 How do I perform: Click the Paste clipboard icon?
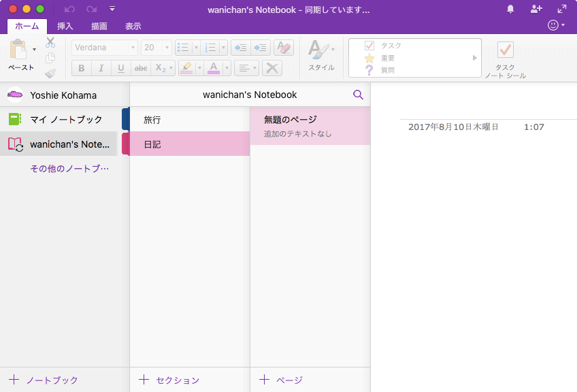18,49
